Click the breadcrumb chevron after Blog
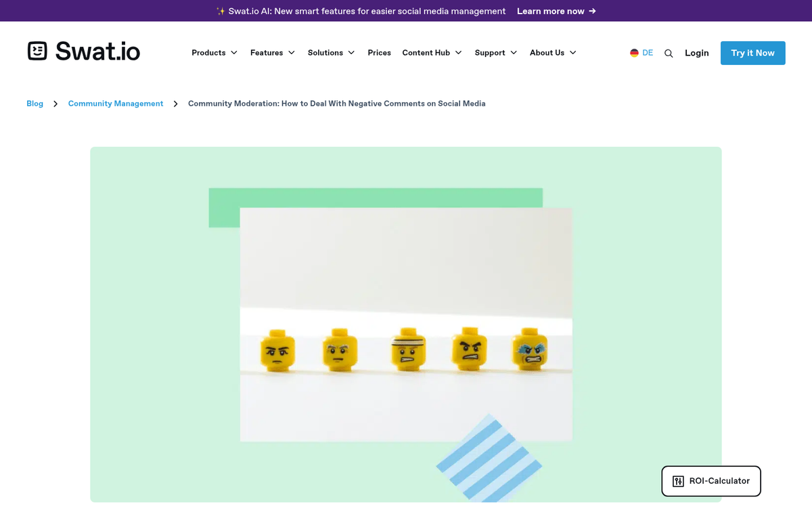Image resolution: width=812 pixels, height=508 pixels. (x=55, y=104)
